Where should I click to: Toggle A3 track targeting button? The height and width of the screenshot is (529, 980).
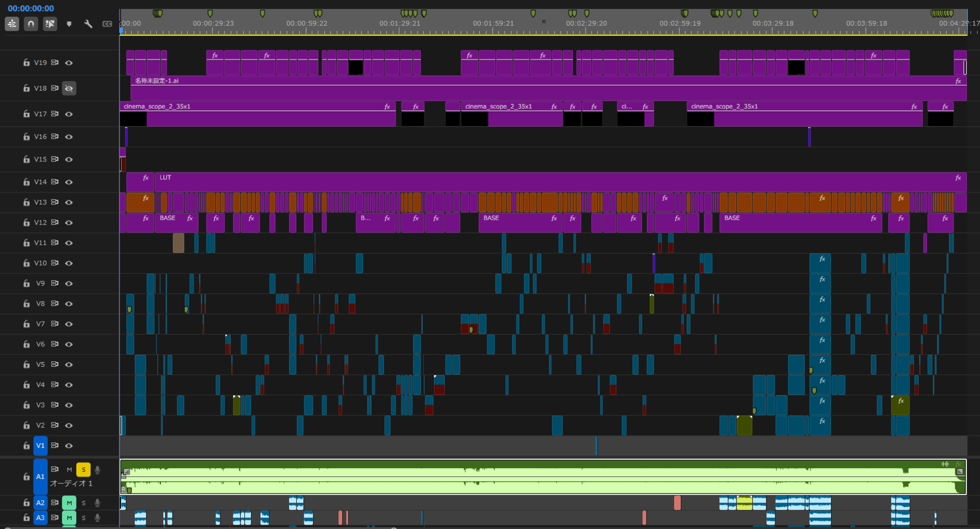(x=40, y=518)
